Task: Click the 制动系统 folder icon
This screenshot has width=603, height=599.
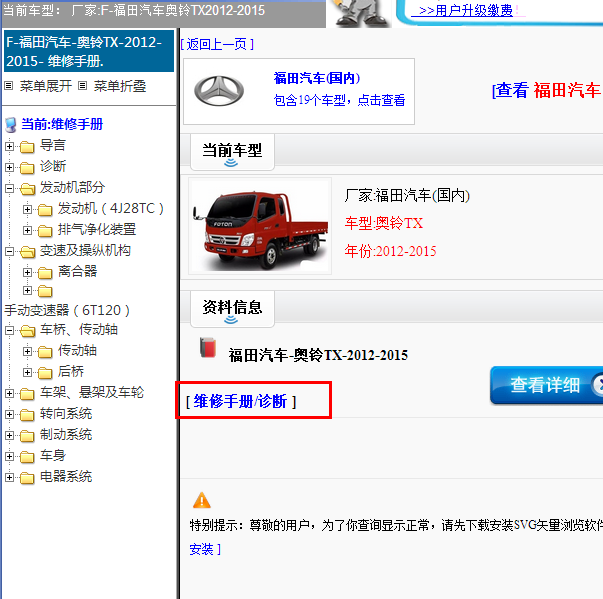Action: click(27, 436)
